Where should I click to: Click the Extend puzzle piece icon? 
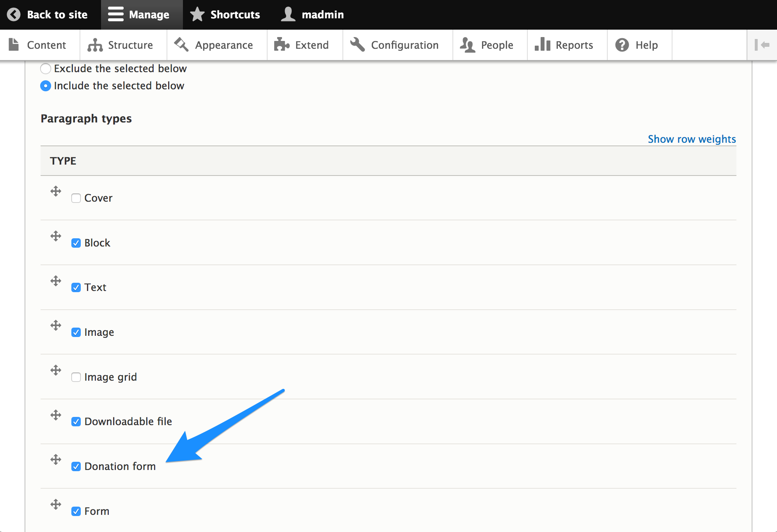[x=282, y=44]
